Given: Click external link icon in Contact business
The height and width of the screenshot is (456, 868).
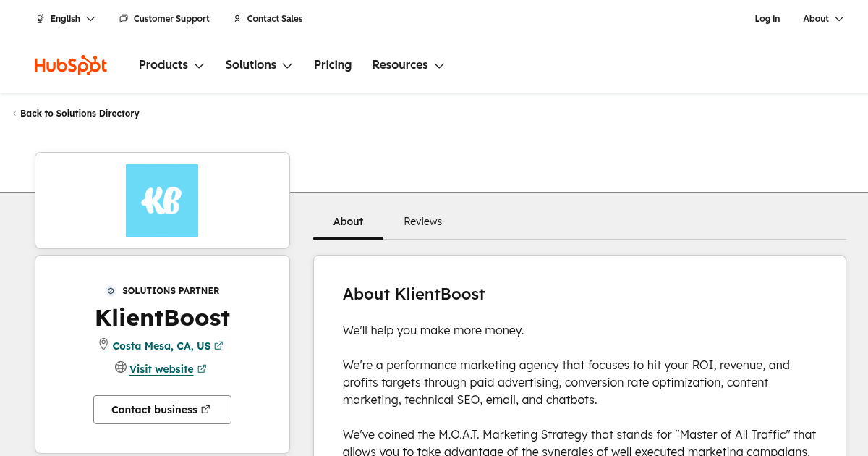Looking at the screenshot, I should click(205, 409).
